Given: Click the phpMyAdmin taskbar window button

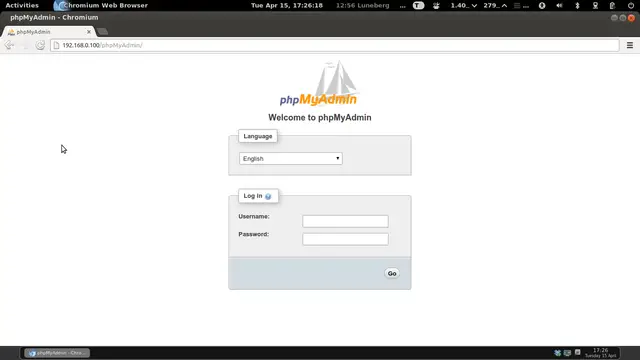Looking at the screenshot, I should pyautogui.click(x=57, y=353).
